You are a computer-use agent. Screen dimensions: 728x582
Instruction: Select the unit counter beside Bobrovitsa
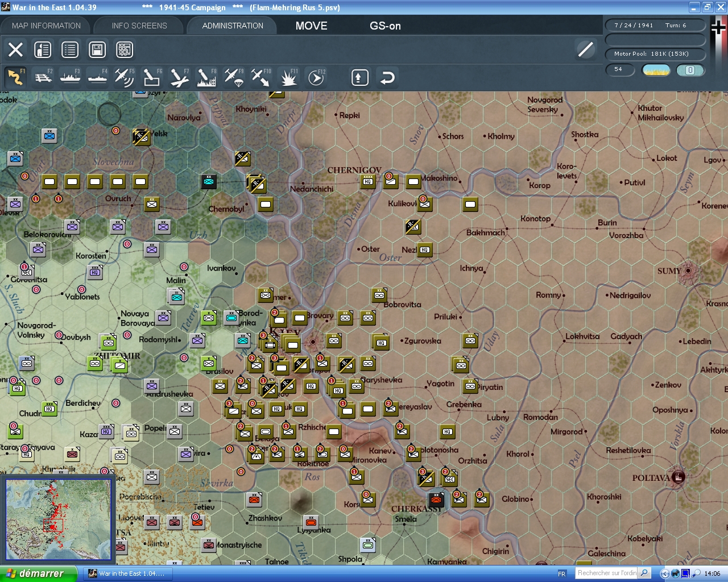(x=379, y=295)
